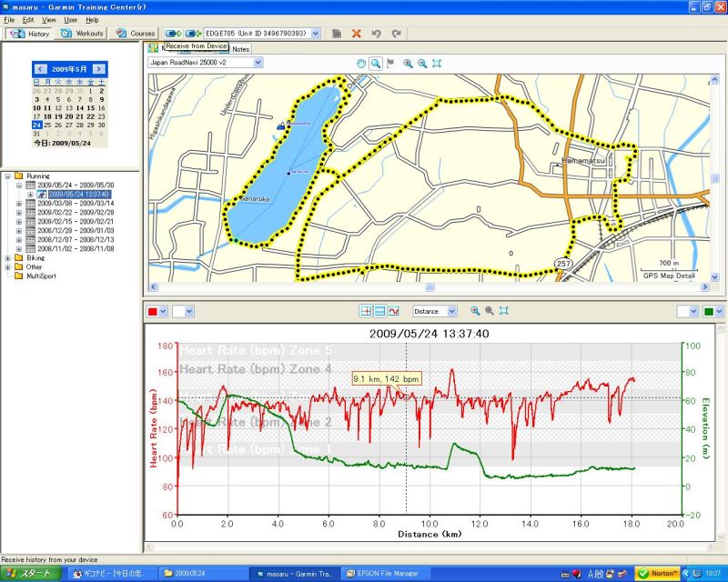Open the green graph series dropdown
The height and width of the screenshot is (582, 728).
point(719,311)
